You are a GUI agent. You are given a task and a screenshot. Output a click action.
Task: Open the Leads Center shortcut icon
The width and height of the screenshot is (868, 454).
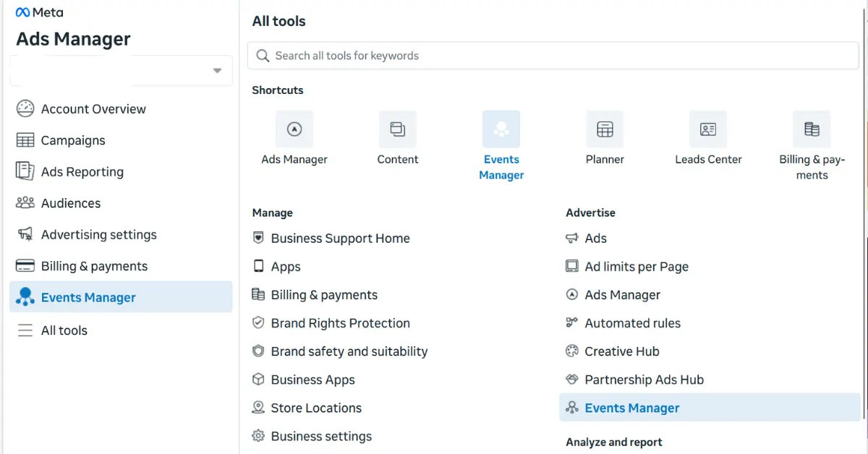point(708,129)
